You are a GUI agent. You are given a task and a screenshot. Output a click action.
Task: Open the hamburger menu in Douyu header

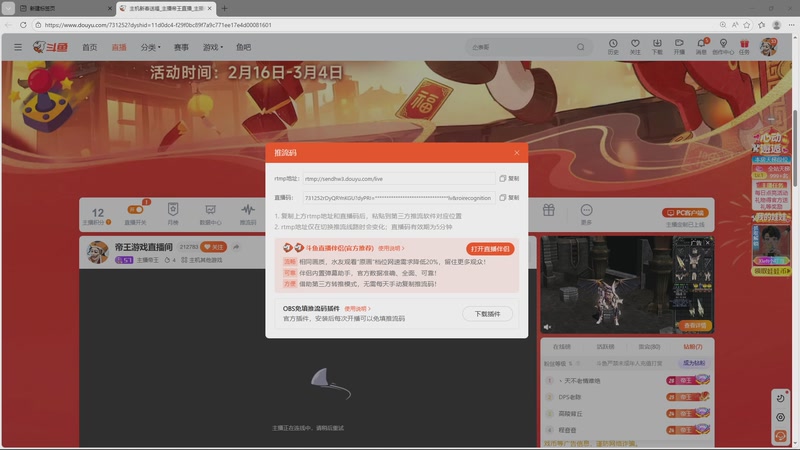tap(18, 47)
